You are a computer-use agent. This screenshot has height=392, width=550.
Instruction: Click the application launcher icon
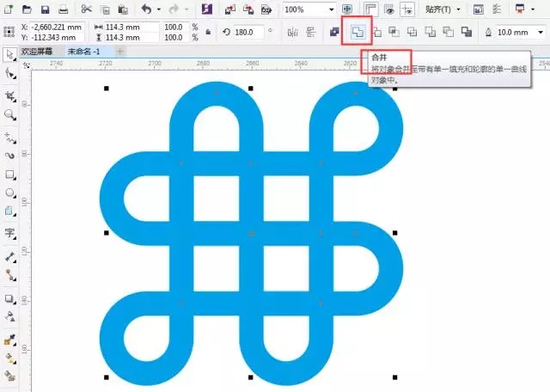(x=520, y=9)
